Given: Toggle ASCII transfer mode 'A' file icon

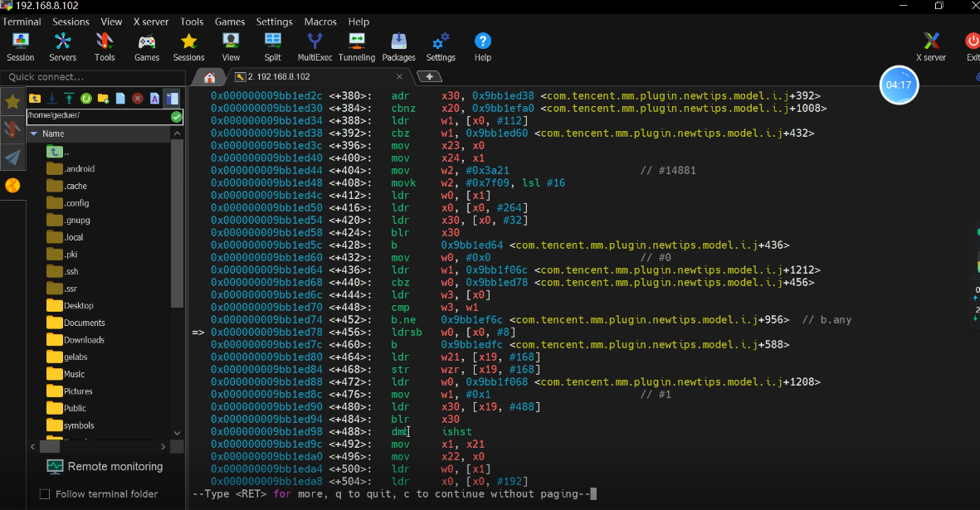Looking at the screenshot, I should pyautogui.click(x=154, y=99).
